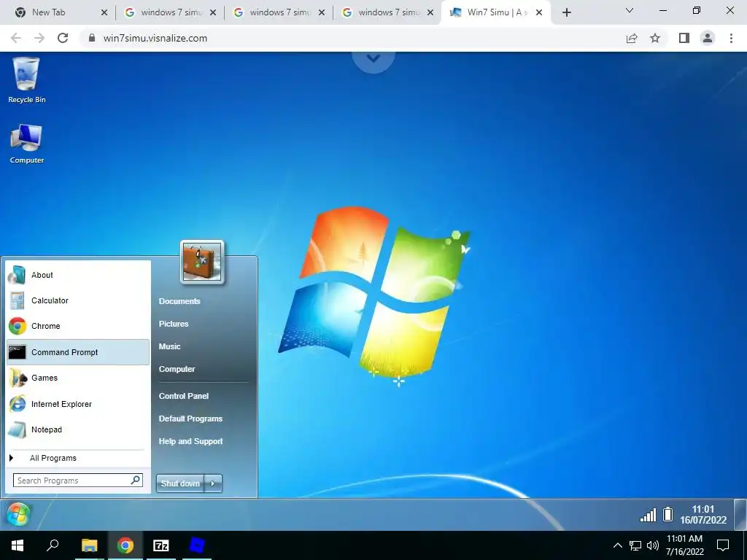Click the browser reload button
Viewport: 747px width, 560px height.
click(63, 38)
